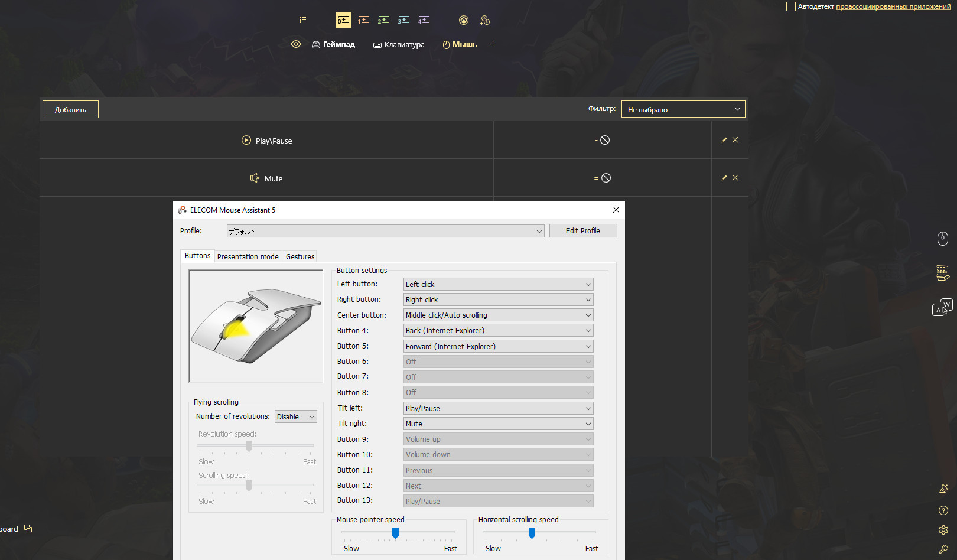Image resolution: width=957 pixels, height=560 pixels.
Task: Switch to Клавиатура tab
Action: pos(399,44)
